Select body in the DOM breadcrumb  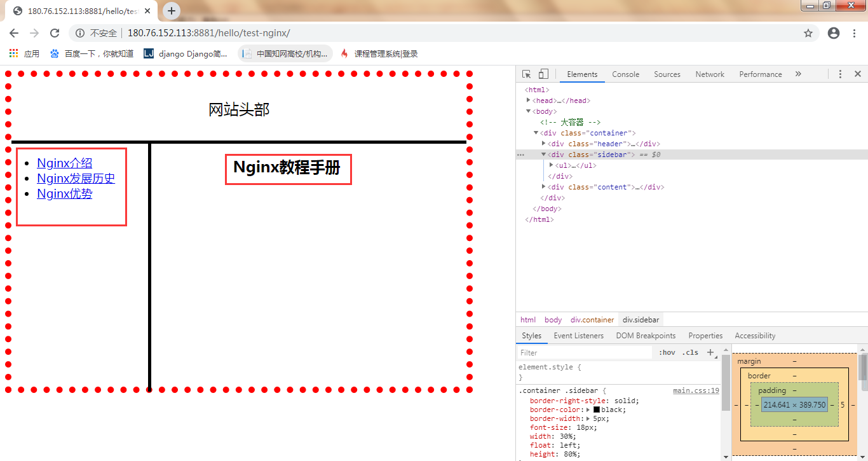coord(553,320)
